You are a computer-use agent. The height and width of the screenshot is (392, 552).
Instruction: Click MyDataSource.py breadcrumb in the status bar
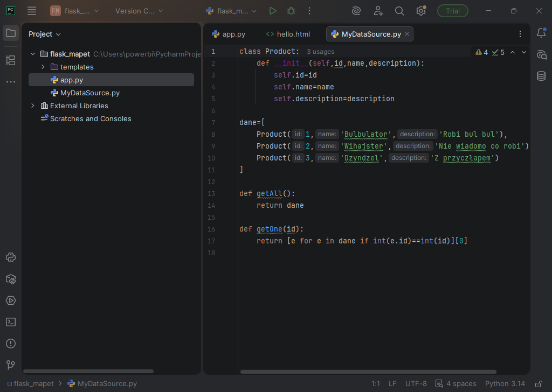102,383
